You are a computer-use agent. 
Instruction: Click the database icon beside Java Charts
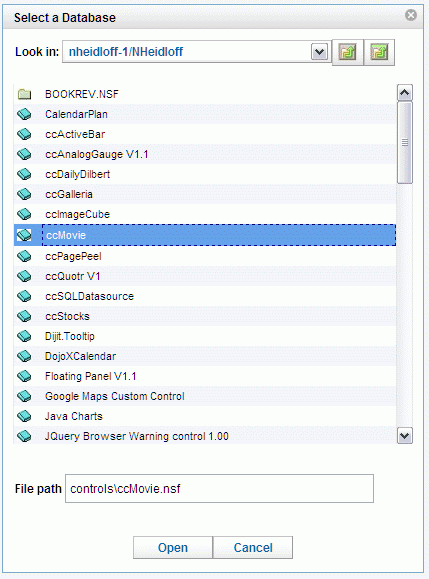pos(24,416)
